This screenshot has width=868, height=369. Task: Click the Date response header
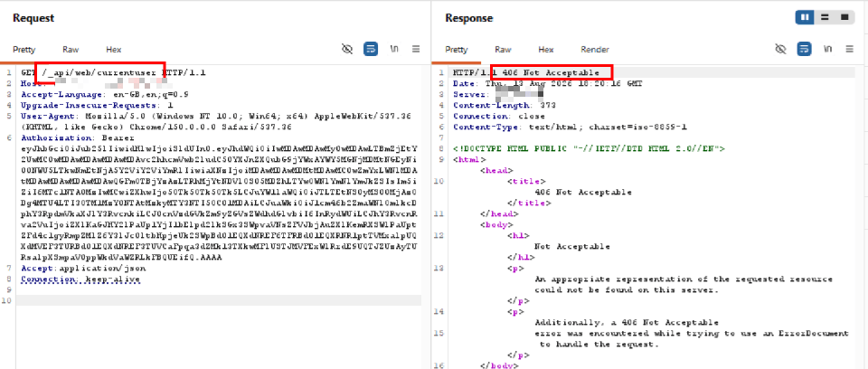pyautogui.click(x=548, y=84)
